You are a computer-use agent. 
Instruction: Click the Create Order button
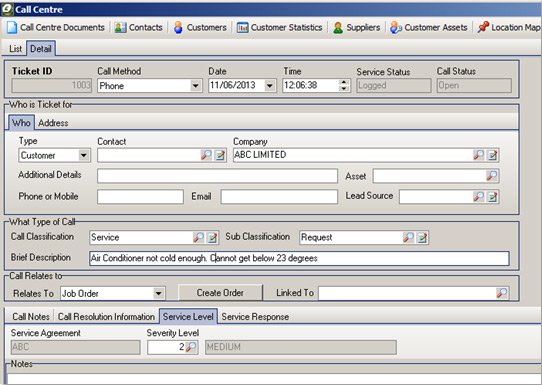pos(220,293)
